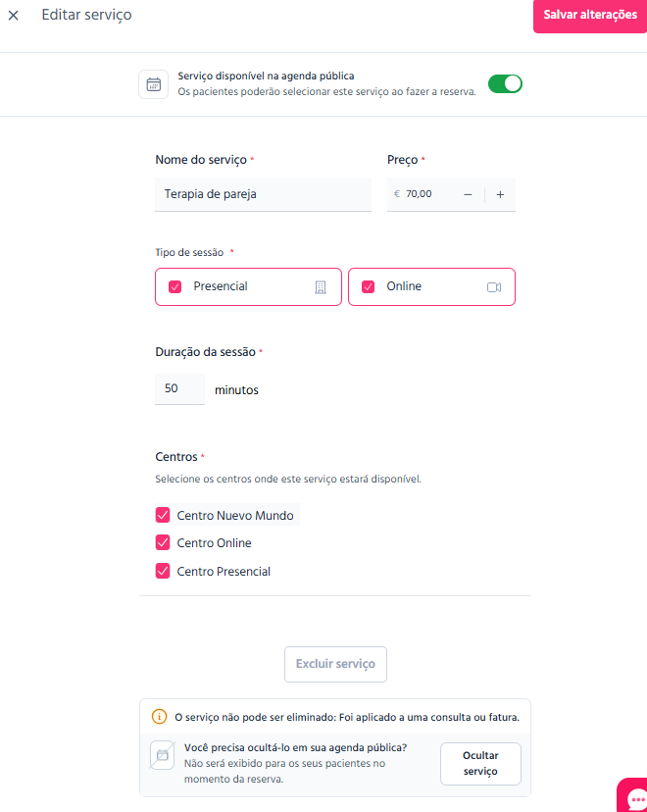647x812 pixels.
Task: Click Salvar alterações button
Action: [590, 15]
